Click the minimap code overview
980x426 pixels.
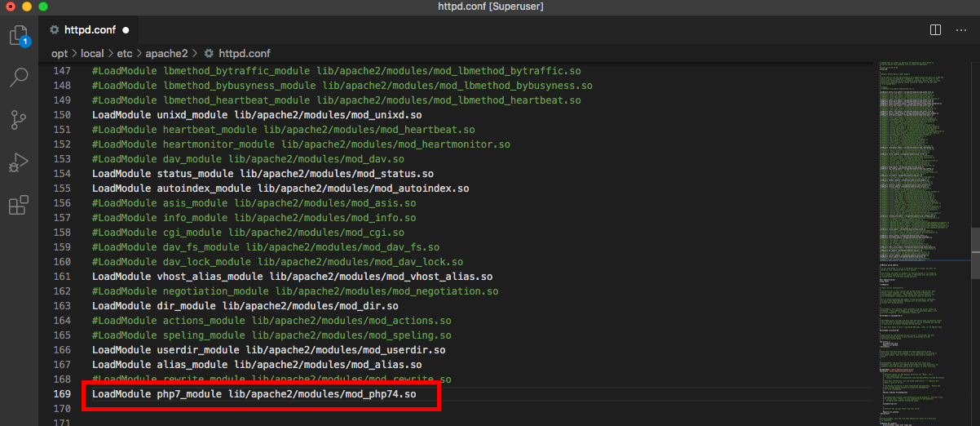(x=921, y=204)
